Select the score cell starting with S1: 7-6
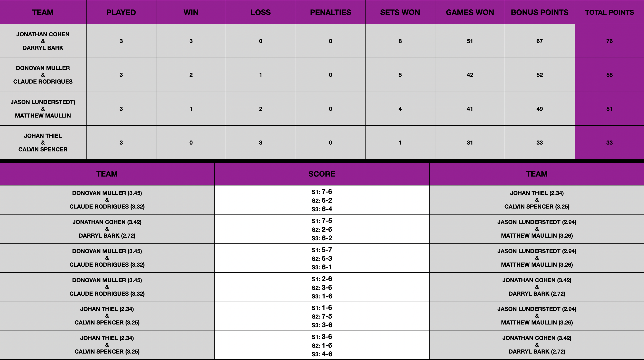Viewport: 644px width, 360px height. coord(322,200)
